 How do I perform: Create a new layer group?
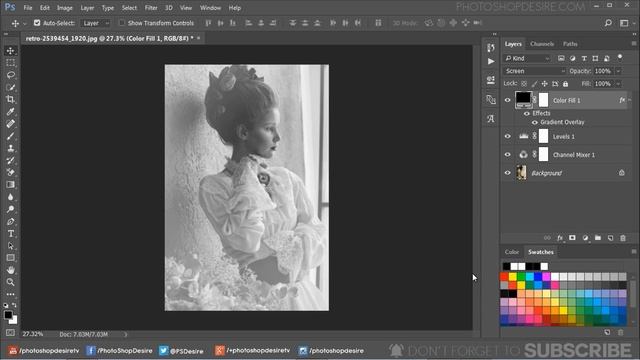[x=598, y=238]
